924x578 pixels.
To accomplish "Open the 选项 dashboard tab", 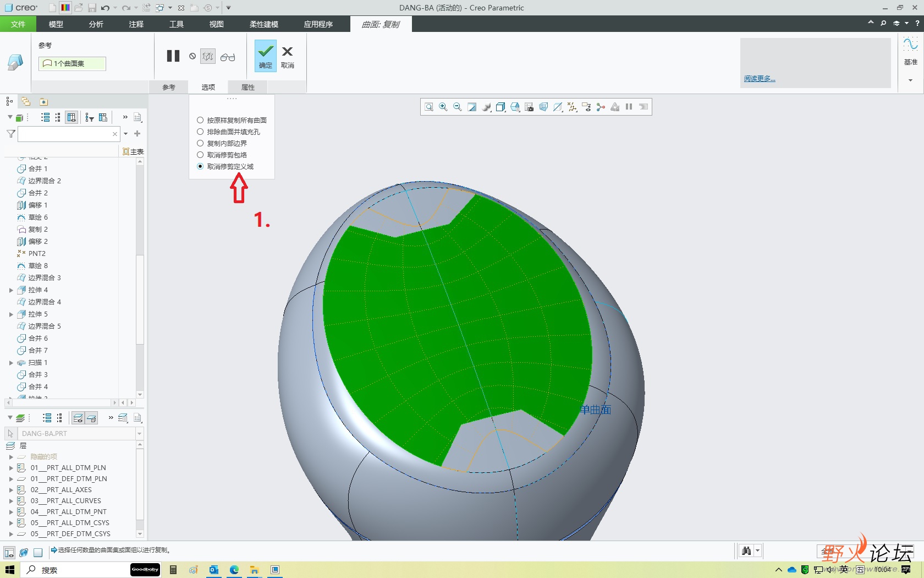I will point(208,87).
